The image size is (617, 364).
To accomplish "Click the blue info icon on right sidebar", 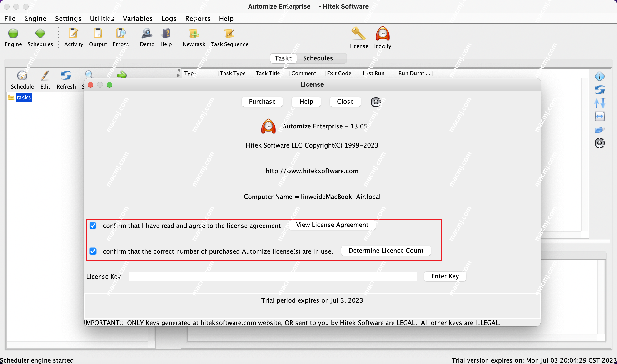I will click(599, 77).
